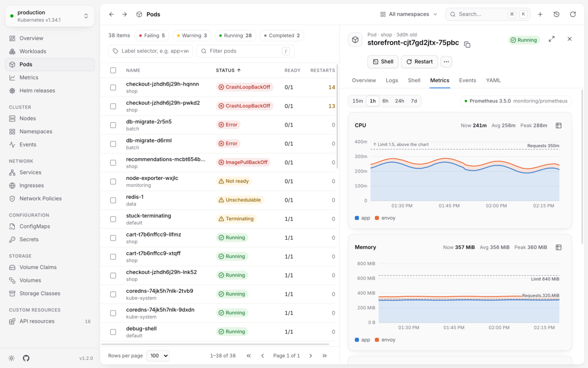This screenshot has width=588, height=368.
Task: Sort by the STATUS column header
Action: pyautogui.click(x=228, y=70)
